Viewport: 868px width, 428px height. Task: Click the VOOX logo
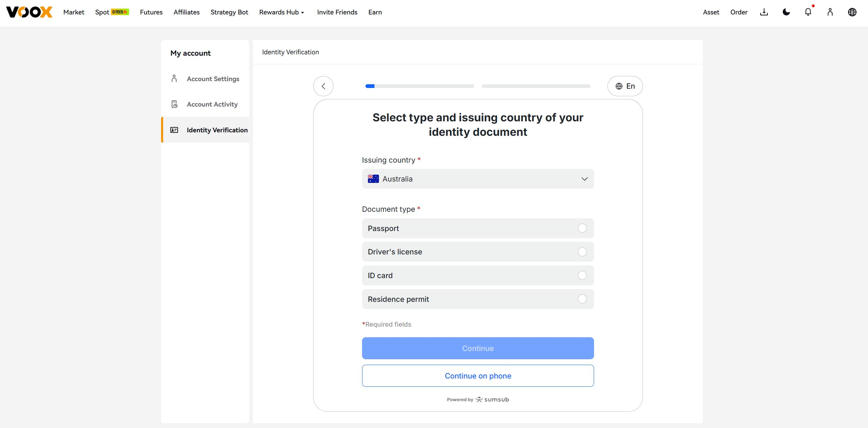click(x=29, y=12)
